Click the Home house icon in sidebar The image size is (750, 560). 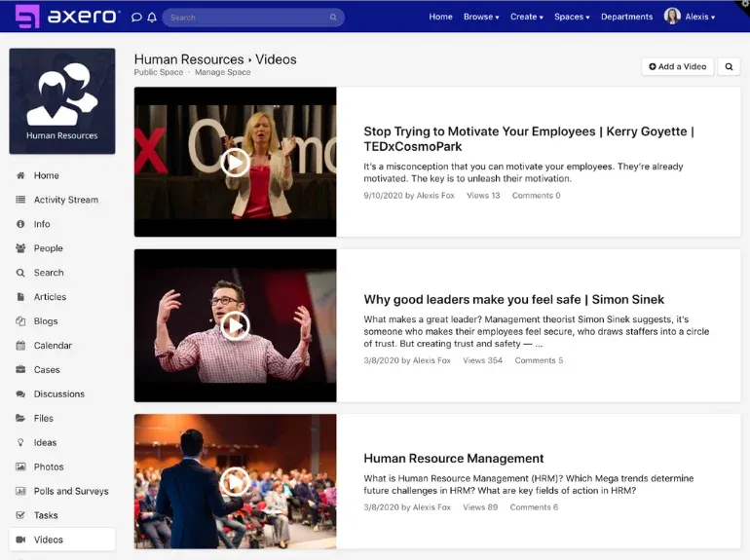[x=20, y=175]
